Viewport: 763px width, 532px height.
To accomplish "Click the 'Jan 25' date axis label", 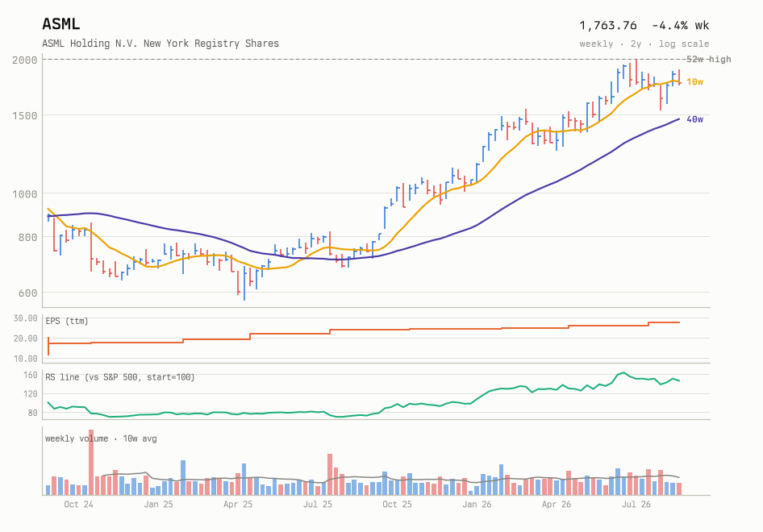I will (x=158, y=505).
